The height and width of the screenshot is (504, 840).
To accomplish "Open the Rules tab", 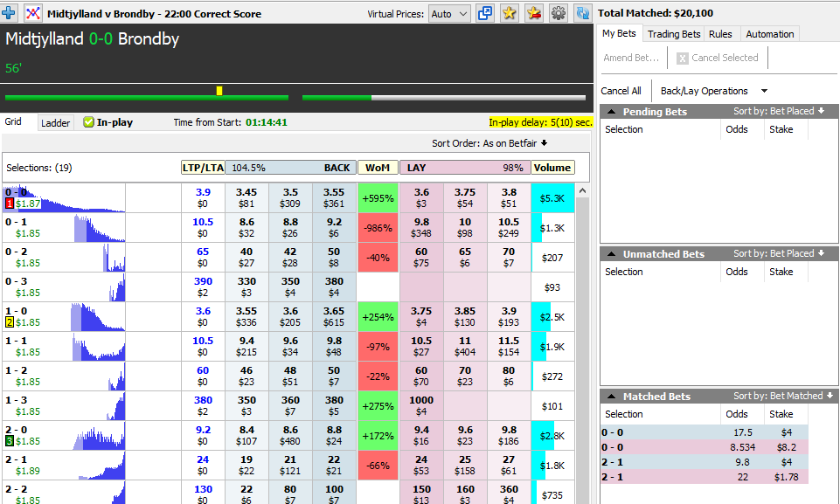I will pyautogui.click(x=720, y=34).
